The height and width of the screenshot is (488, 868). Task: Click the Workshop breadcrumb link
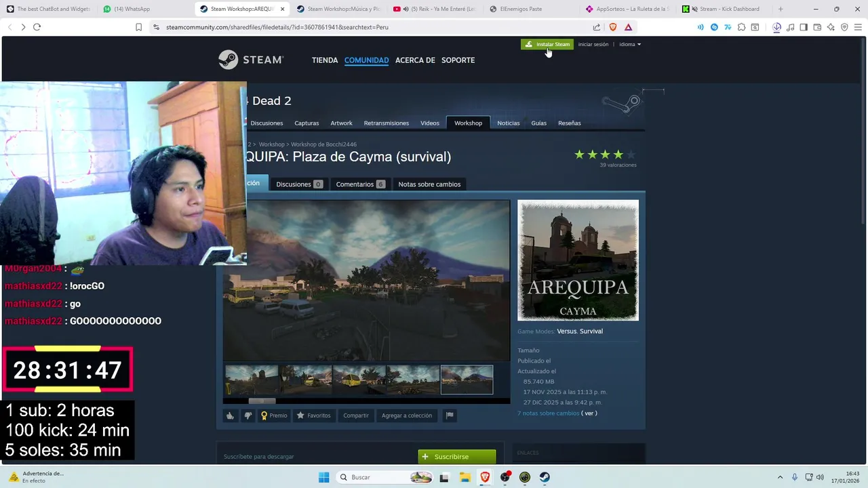(271, 144)
